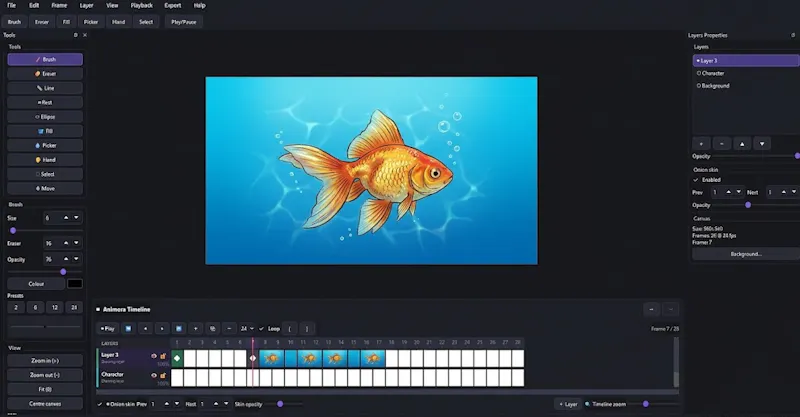The height and width of the screenshot is (417, 800).
Task: Click the black colour swatch
Action: tap(74, 284)
